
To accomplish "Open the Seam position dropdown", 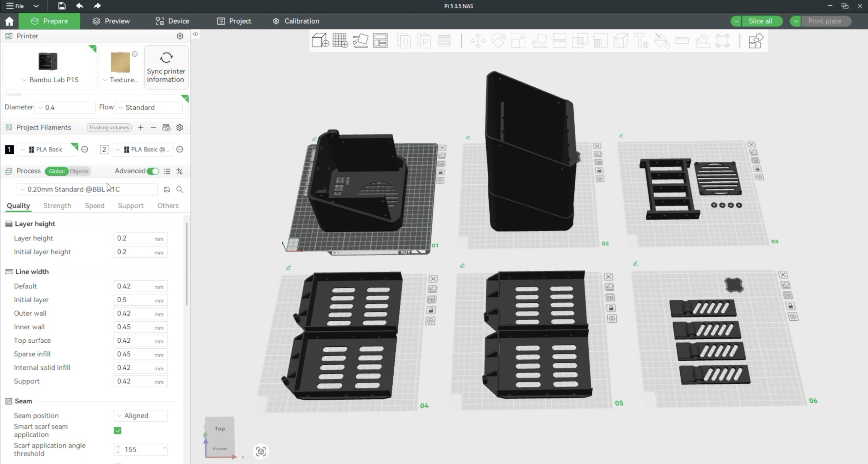I will 140,416.
